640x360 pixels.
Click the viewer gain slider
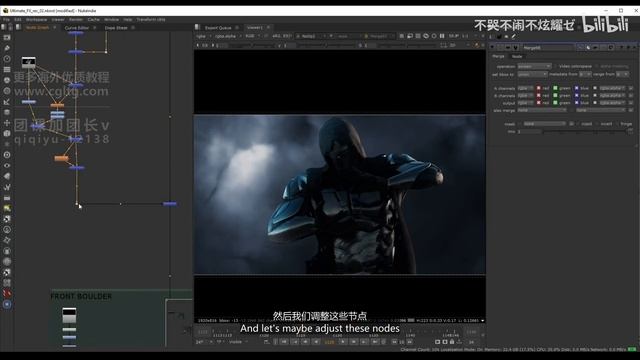[253, 45]
